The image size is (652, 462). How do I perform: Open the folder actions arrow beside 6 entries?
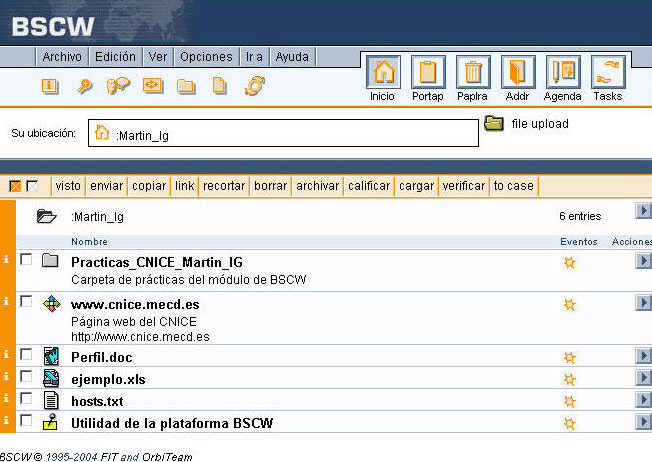pos(643,211)
